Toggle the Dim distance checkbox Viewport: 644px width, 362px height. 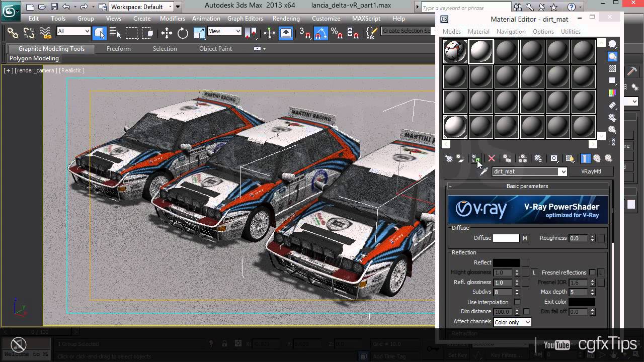click(x=526, y=312)
